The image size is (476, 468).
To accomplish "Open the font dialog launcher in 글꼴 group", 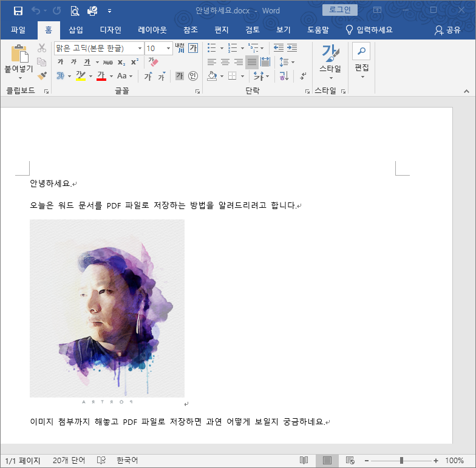I will (198, 91).
